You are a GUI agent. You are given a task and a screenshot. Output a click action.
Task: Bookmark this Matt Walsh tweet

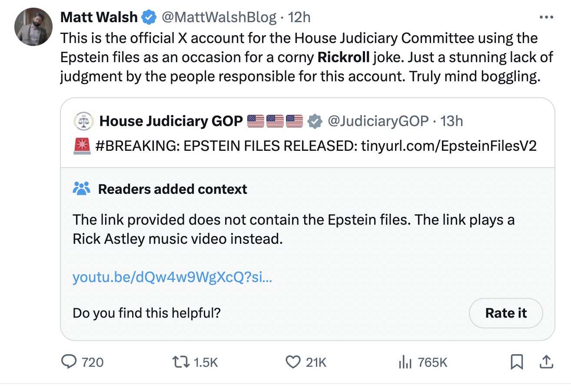pos(516,362)
